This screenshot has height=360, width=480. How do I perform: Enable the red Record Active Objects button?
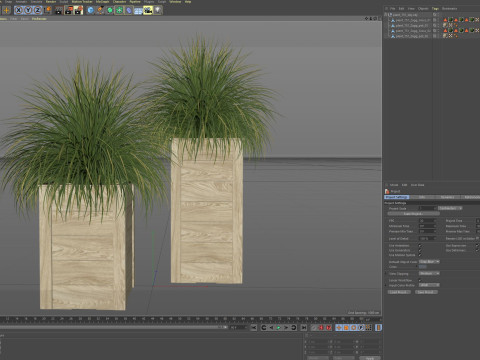[x=321, y=328]
